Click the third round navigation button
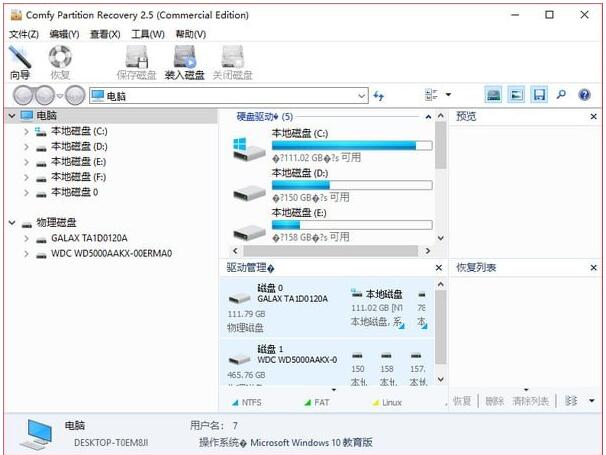Viewport: 606px width, 455px height. (x=75, y=95)
